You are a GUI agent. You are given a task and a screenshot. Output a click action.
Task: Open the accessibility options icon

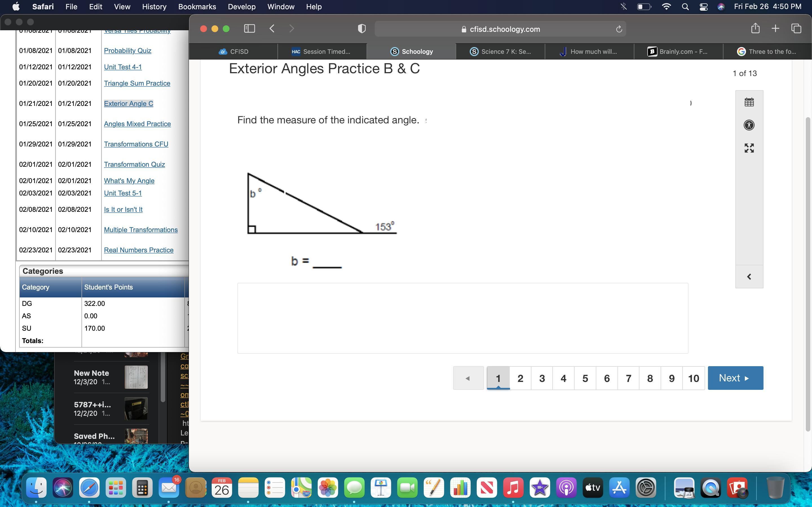click(x=749, y=125)
